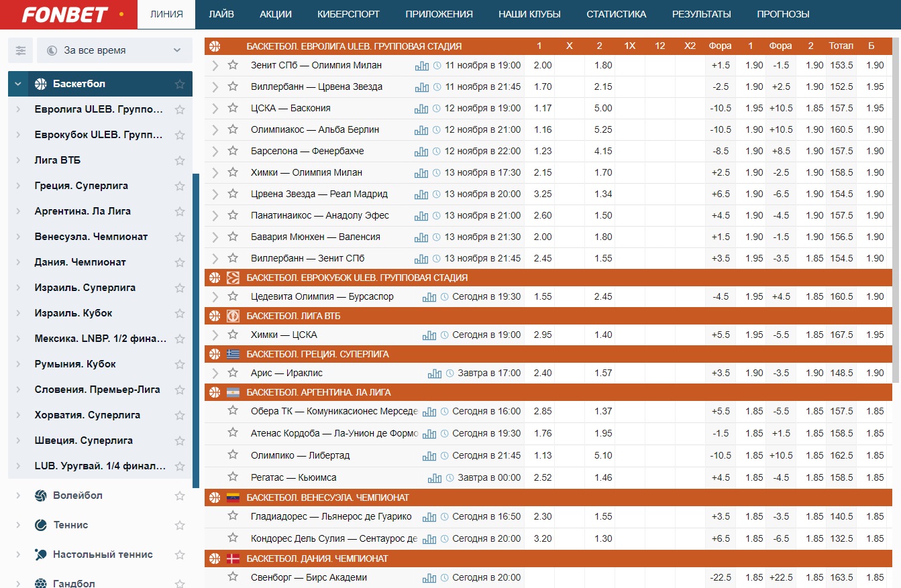The width and height of the screenshot is (901, 588).
Task: Select total 167.5 in Химки — ЦСКА row
Action: [x=841, y=335]
